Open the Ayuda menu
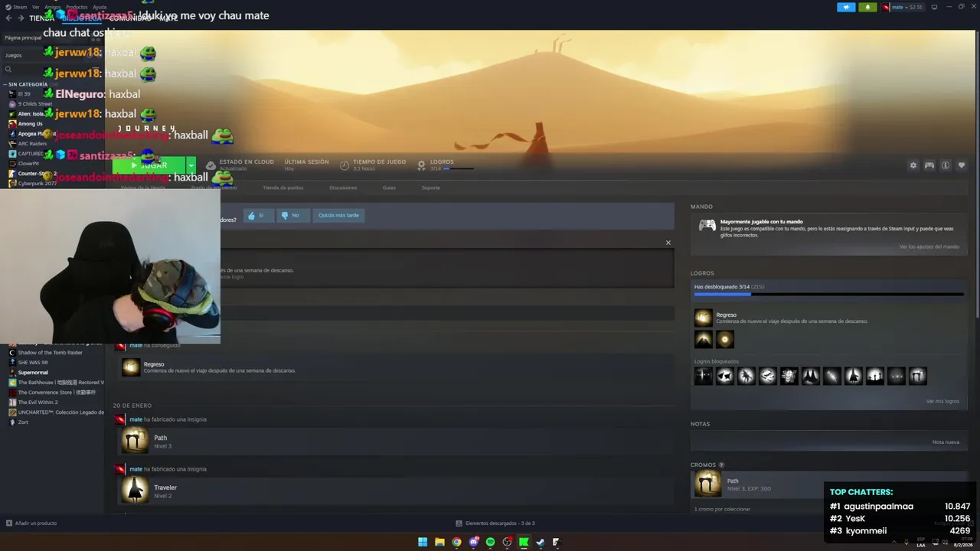This screenshot has height=551, width=980. [100, 7]
